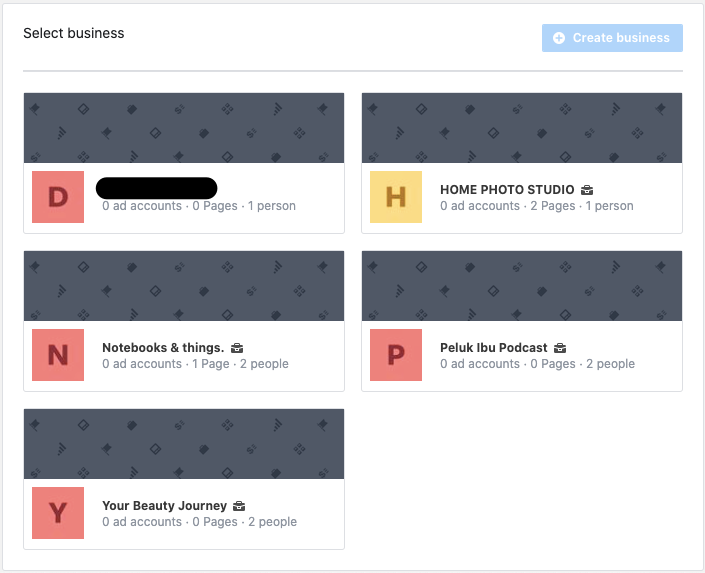The height and width of the screenshot is (573, 705).
Task: Select the red P business avatar
Action: coord(396,355)
